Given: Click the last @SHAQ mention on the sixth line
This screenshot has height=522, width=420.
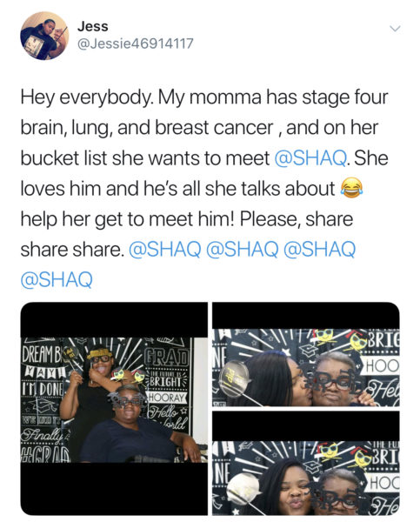Looking at the screenshot, I should pos(319,249).
